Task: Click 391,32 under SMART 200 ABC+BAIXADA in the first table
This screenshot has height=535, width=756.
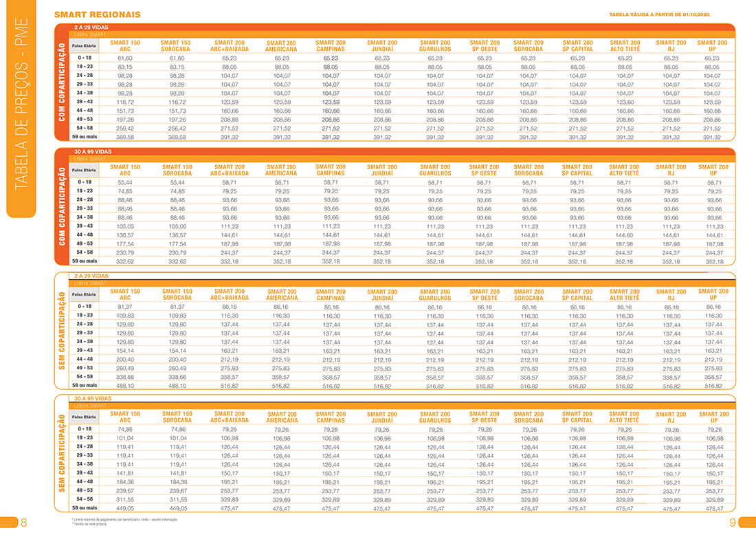Action: pyautogui.click(x=230, y=138)
